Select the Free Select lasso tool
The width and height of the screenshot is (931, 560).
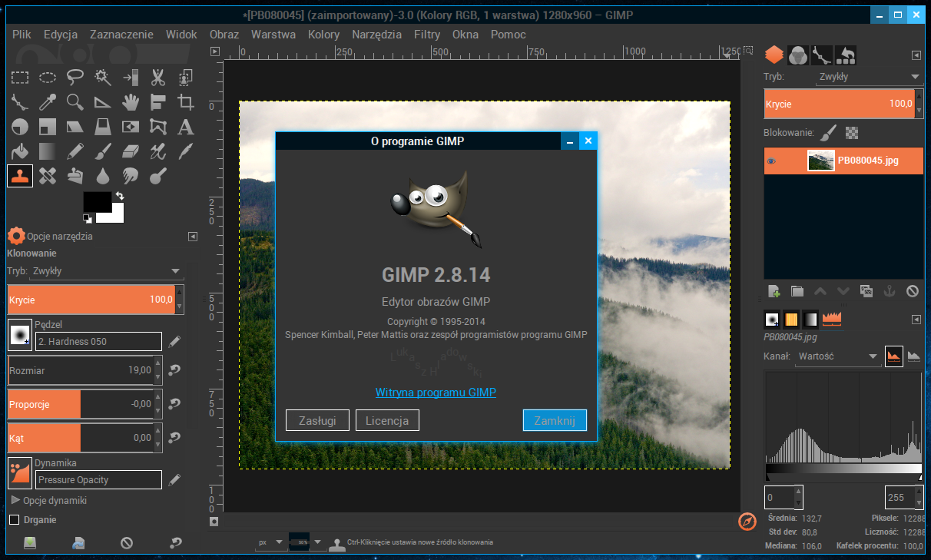point(75,77)
